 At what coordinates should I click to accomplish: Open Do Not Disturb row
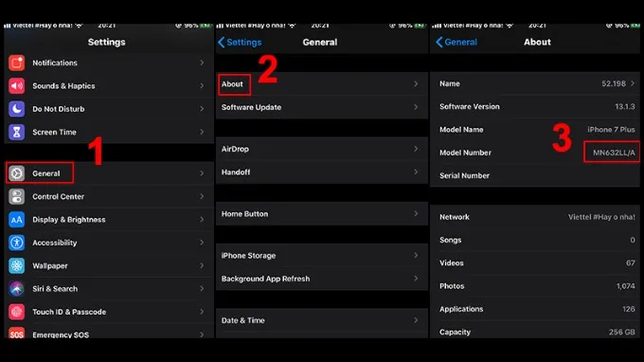coord(109,109)
